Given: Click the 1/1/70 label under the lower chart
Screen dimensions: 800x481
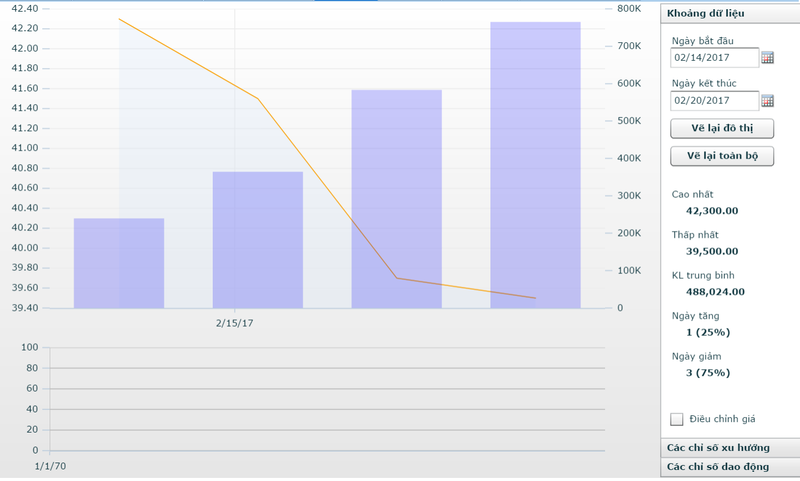Looking at the screenshot, I should point(49,467).
